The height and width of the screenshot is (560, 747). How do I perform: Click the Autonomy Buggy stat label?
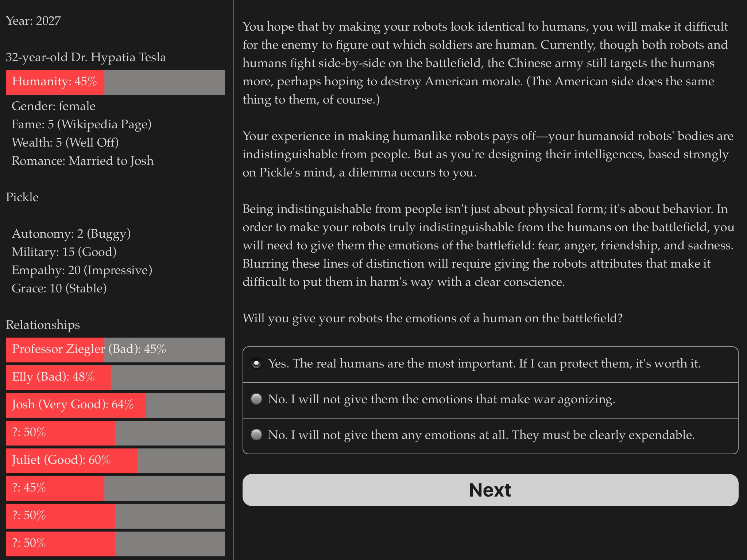tap(70, 234)
